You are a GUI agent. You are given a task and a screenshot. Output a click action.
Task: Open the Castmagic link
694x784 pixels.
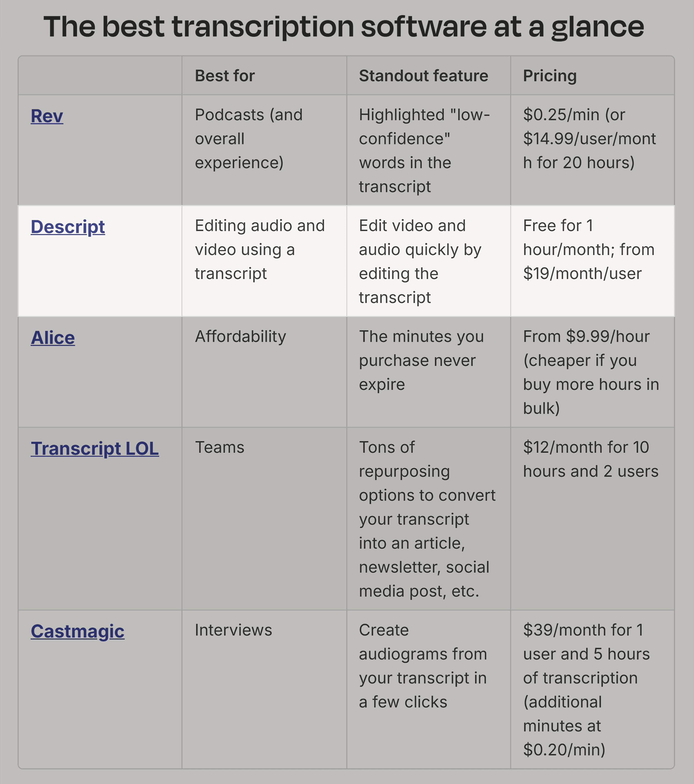(77, 631)
